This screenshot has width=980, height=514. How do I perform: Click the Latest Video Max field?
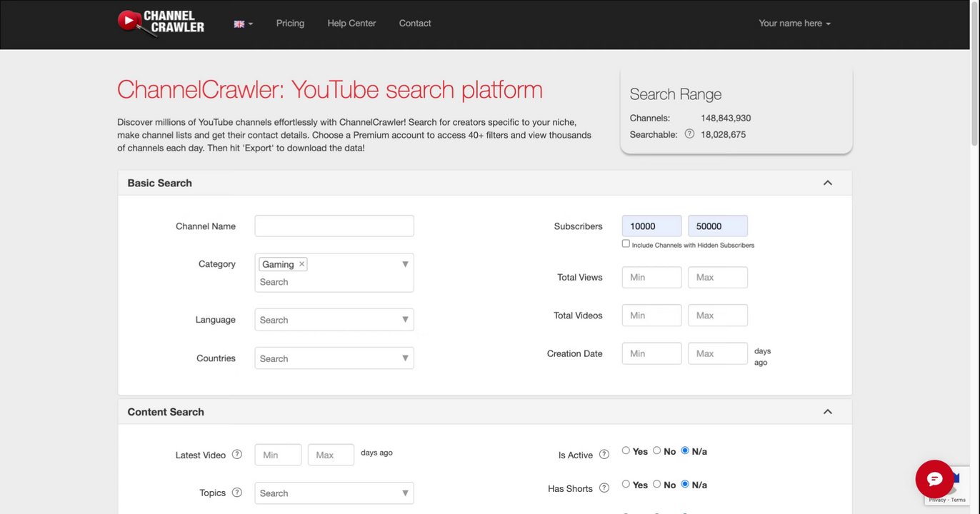331,455
